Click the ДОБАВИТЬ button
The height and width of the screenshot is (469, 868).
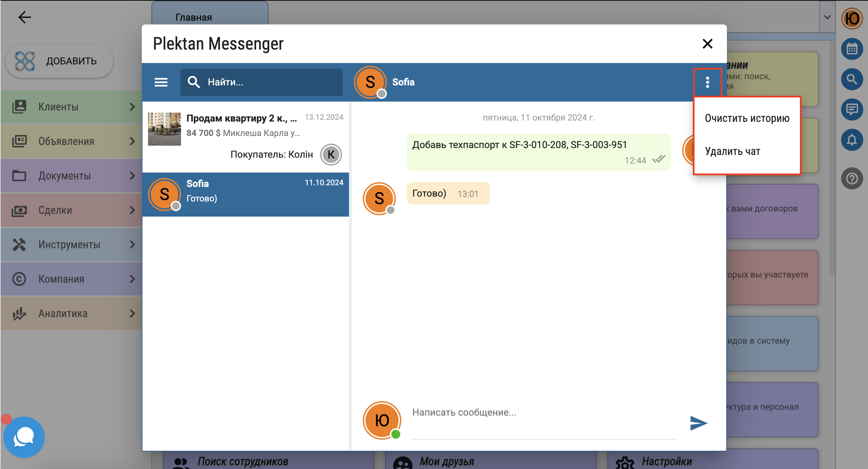pos(59,61)
